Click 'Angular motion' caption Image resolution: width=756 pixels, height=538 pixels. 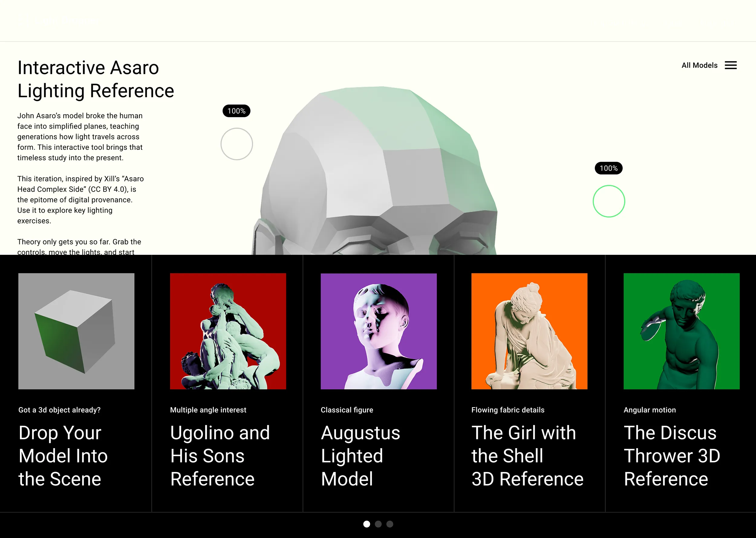pos(650,410)
